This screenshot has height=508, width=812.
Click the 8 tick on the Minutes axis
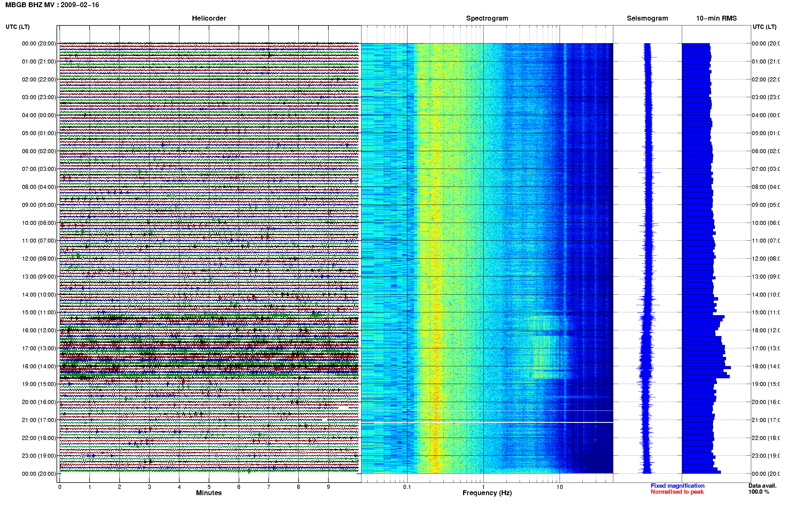[x=298, y=487]
